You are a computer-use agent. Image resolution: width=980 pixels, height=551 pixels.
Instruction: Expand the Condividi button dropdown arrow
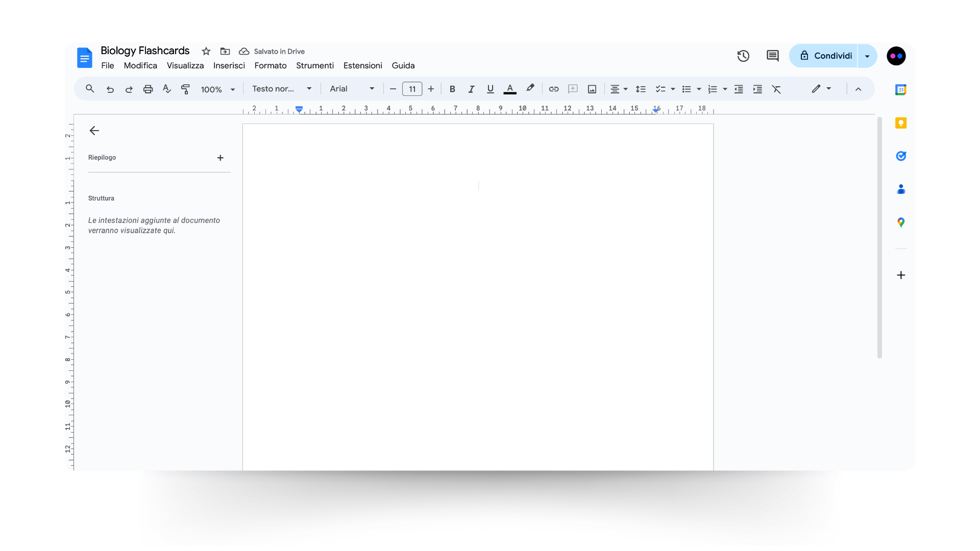click(867, 56)
